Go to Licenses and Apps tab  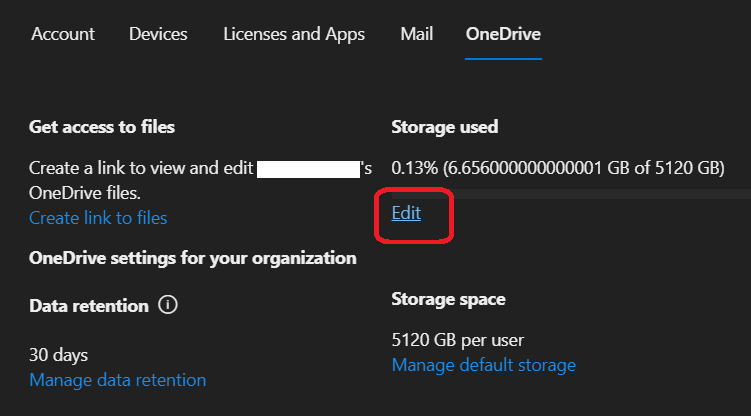coord(294,34)
